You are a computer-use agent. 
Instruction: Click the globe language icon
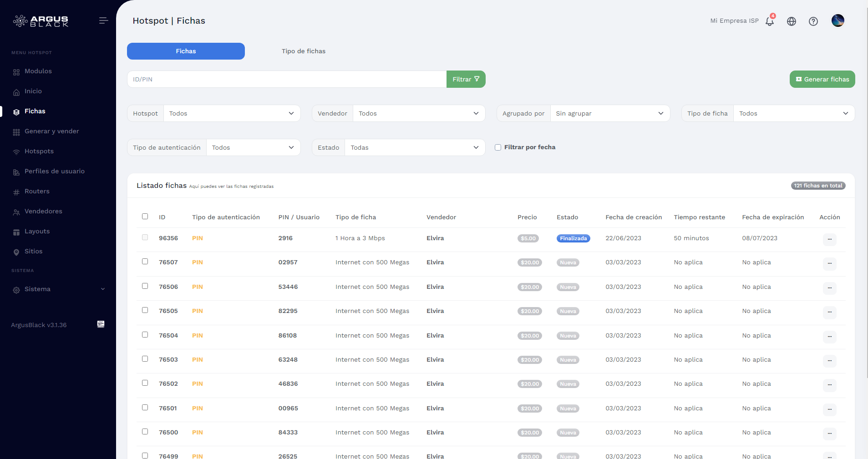(792, 21)
